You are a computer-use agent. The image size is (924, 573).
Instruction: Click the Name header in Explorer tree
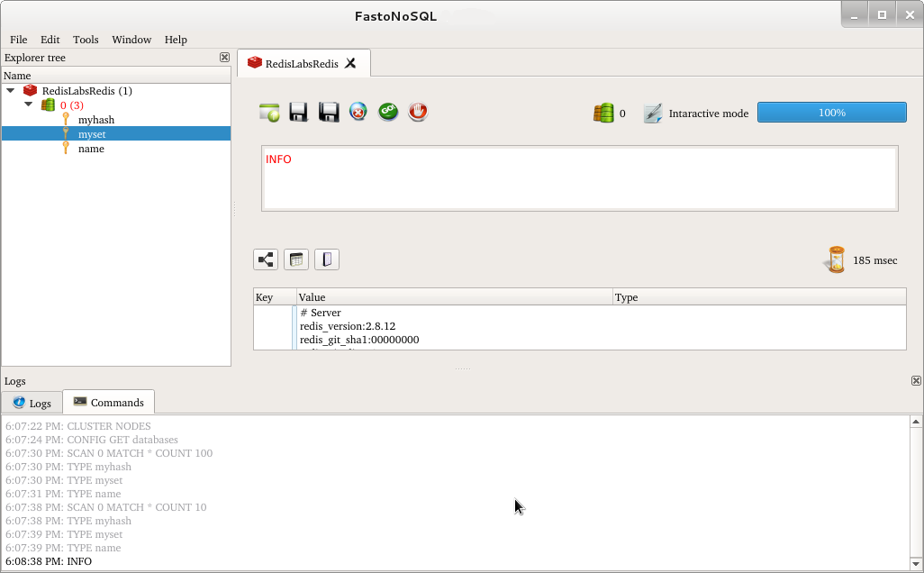pos(116,76)
